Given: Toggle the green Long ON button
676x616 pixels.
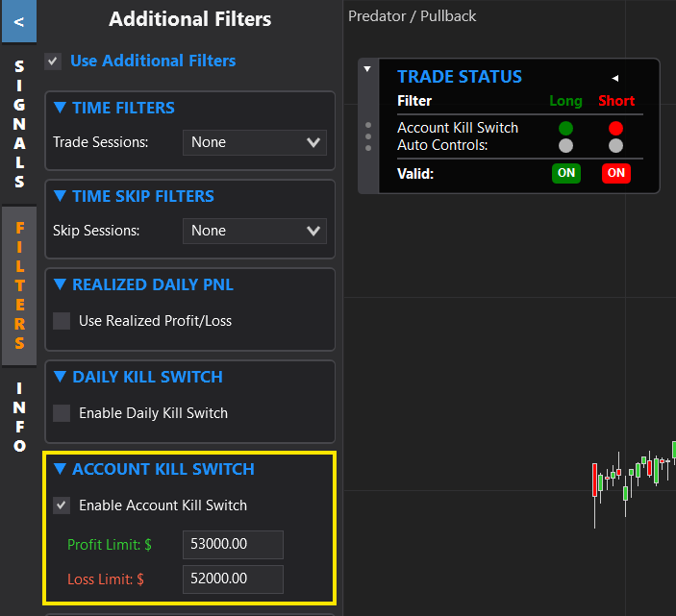Looking at the screenshot, I should click(x=565, y=174).
